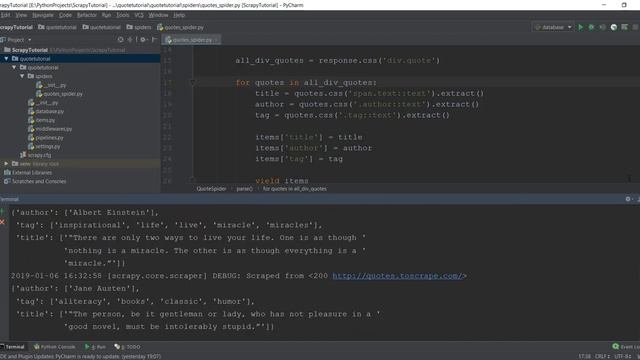Open the Window menu
This screenshot has width=640, height=360.
point(158,15)
